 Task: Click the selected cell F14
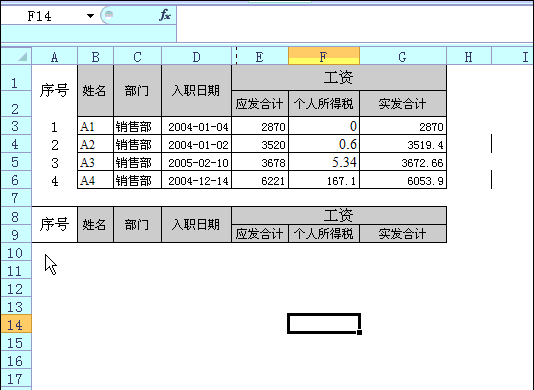324,324
